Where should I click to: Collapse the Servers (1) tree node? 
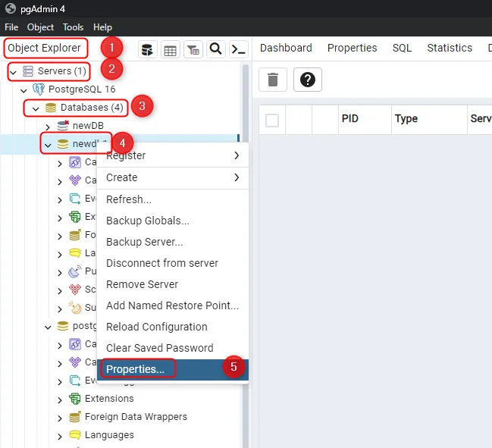[13, 71]
